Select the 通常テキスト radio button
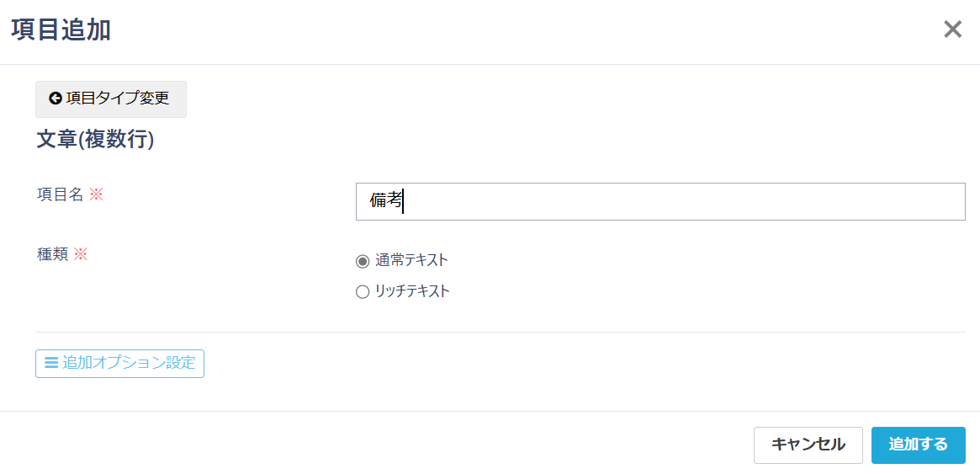Viewport: 980px width, 474px height. click(x=363, y=261)
